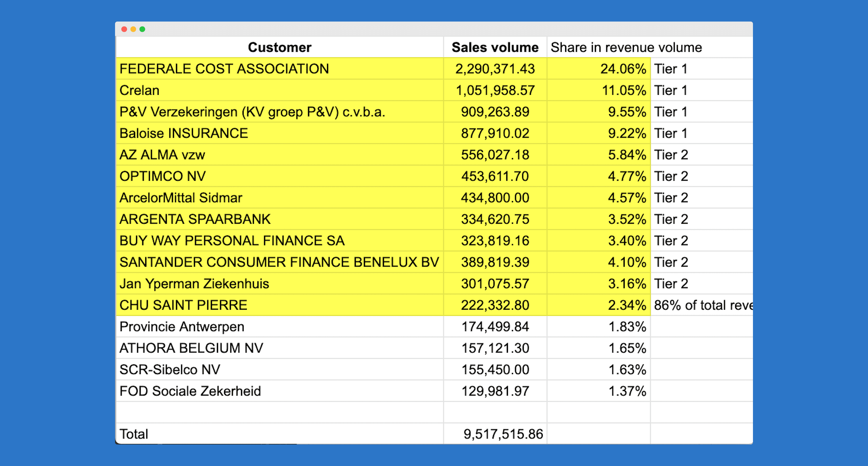The image size is (868, 466).
Task: Click the green zoom window control
Action: (x=143, y=29)
